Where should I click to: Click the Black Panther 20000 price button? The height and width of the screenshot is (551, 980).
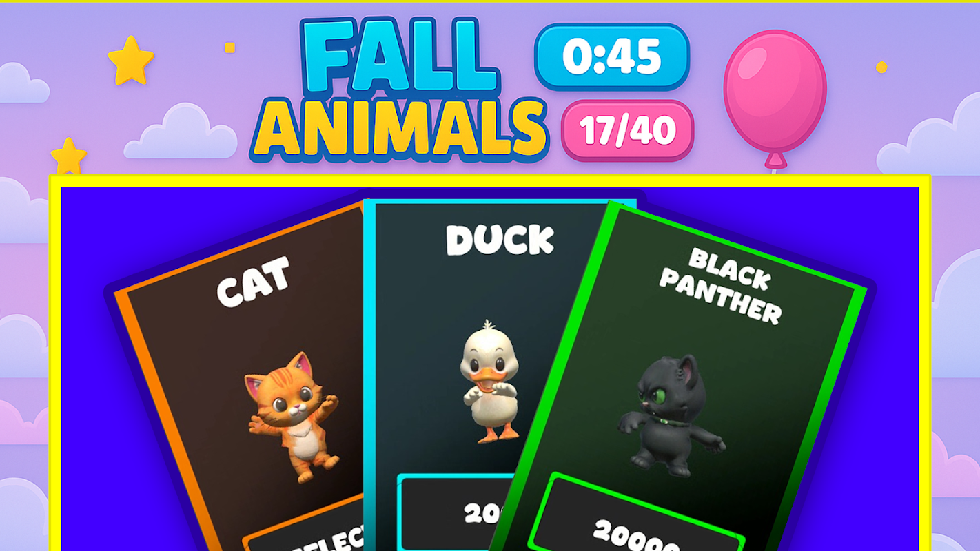[634, 520]
